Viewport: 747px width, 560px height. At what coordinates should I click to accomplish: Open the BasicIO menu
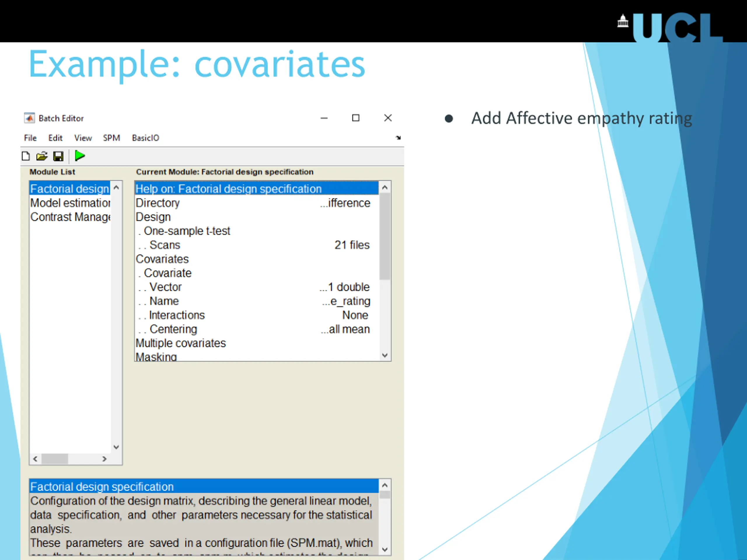click(x=146, y=138)
